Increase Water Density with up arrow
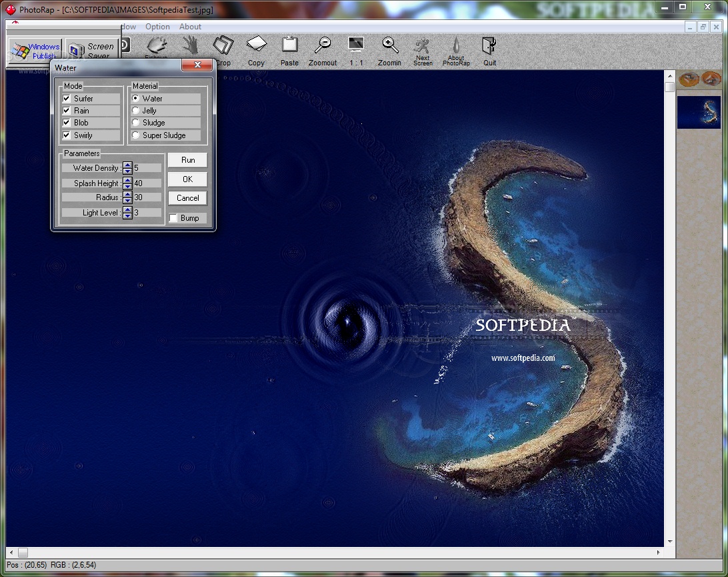728x577 pixels. pos(128,165)
